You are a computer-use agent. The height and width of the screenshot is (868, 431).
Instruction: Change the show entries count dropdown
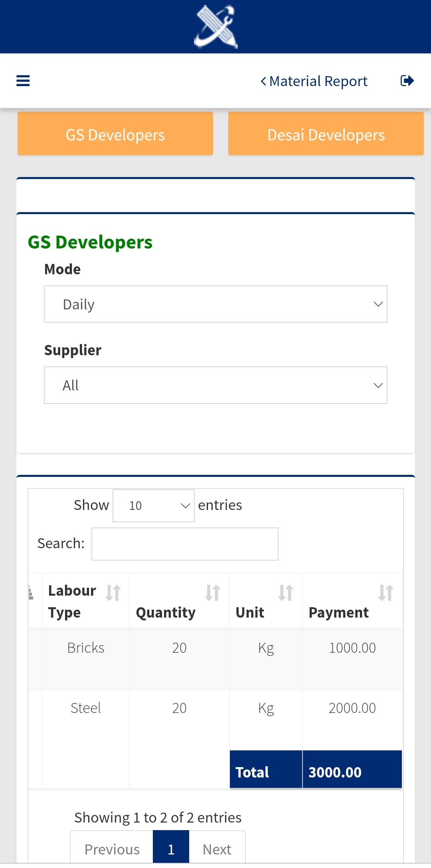[154, 506]
